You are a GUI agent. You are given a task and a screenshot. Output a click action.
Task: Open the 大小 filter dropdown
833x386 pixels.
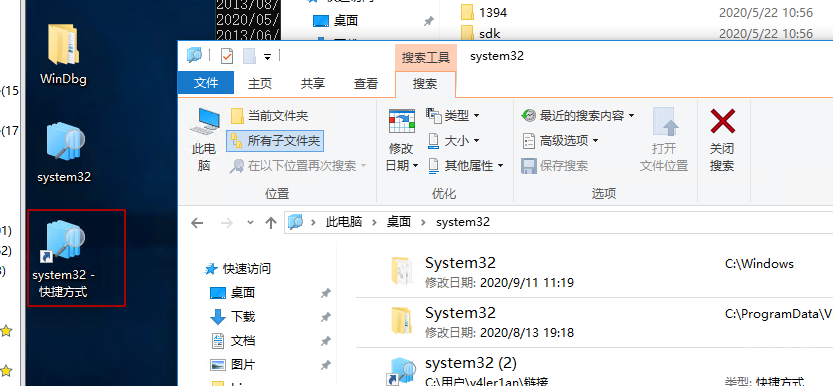point(453,141)
